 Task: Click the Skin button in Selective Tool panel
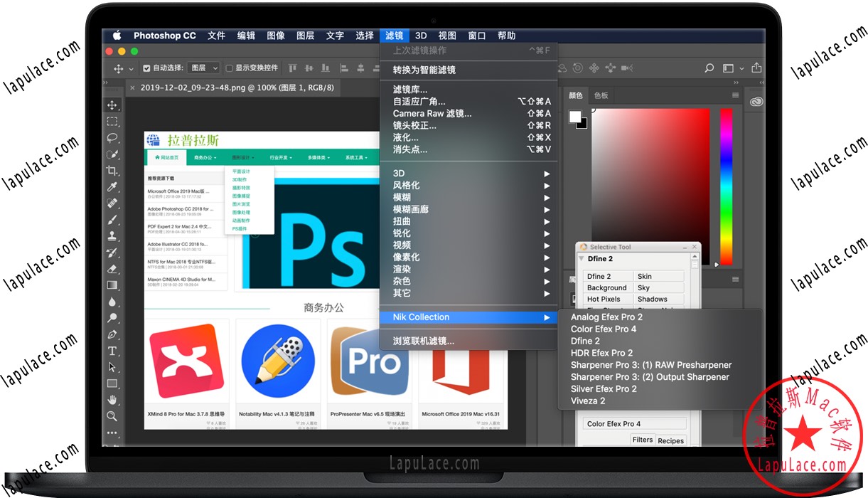click(659, 275)
